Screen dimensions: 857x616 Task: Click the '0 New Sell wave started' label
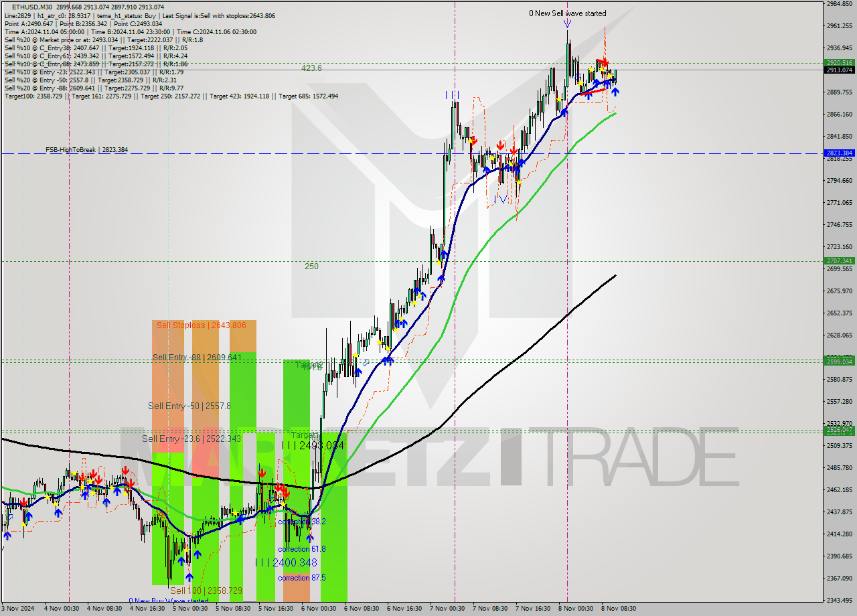pos(567,13)
